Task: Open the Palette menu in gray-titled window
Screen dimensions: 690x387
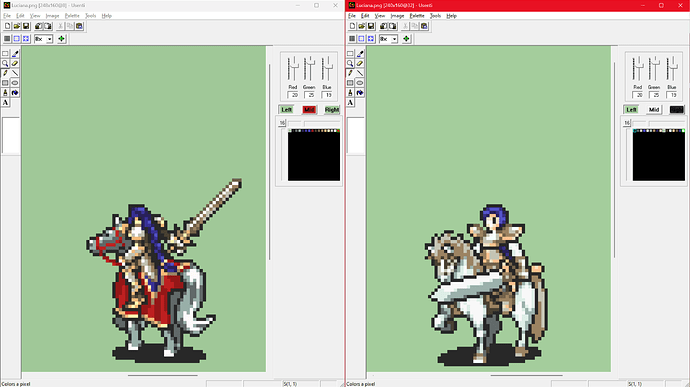Action: tap(72, 16)
